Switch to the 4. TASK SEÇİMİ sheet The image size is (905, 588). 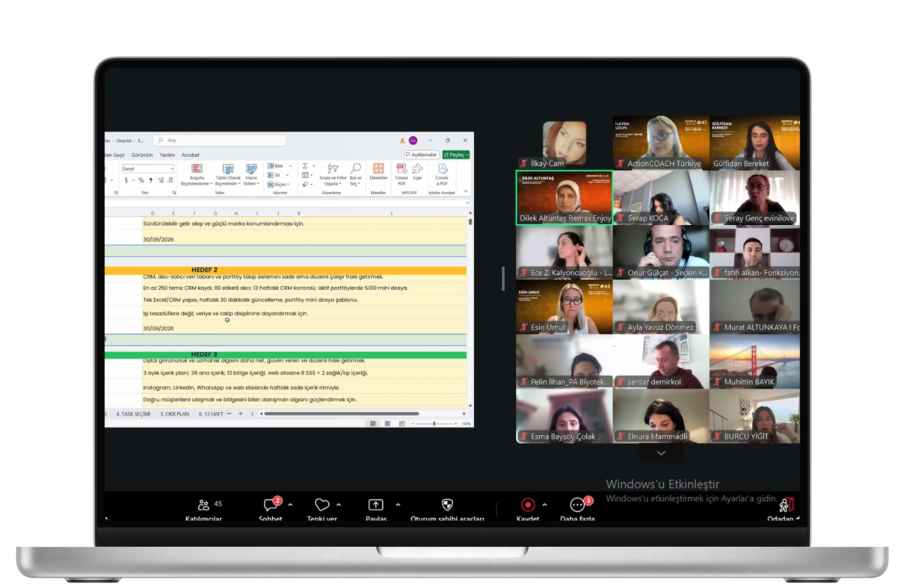(133, 414)
